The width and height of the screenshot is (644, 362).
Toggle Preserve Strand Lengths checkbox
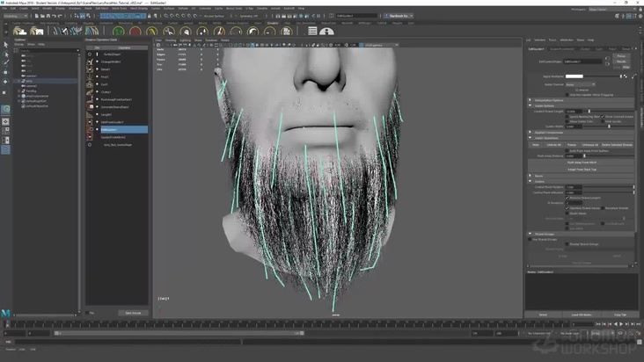click(x=567, y=198)
